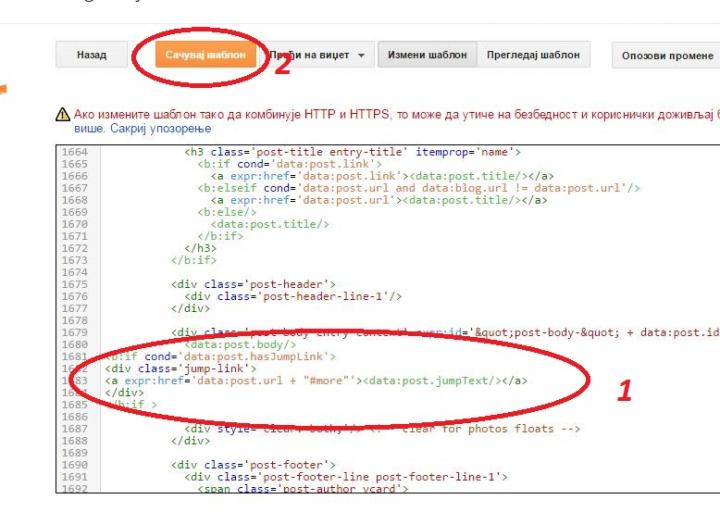Click the orange arrow at left edge
The width and height of the screenshot is (720, 512).
pyautogui.click(x=3, y=92)
